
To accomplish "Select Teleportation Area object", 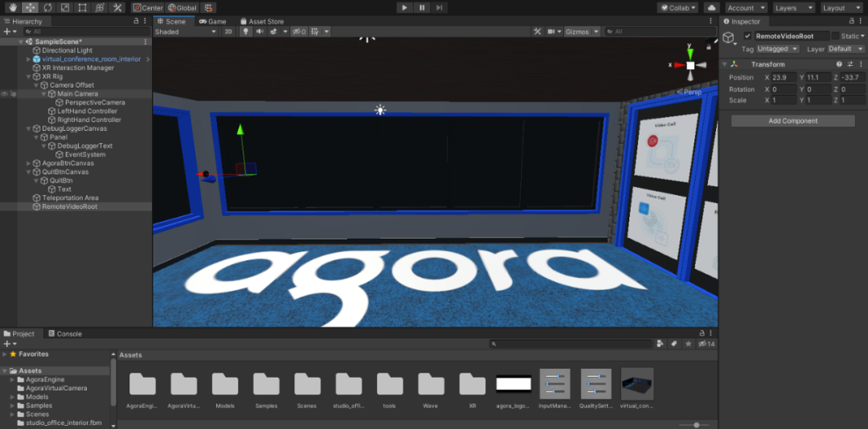I will (70, 198).
